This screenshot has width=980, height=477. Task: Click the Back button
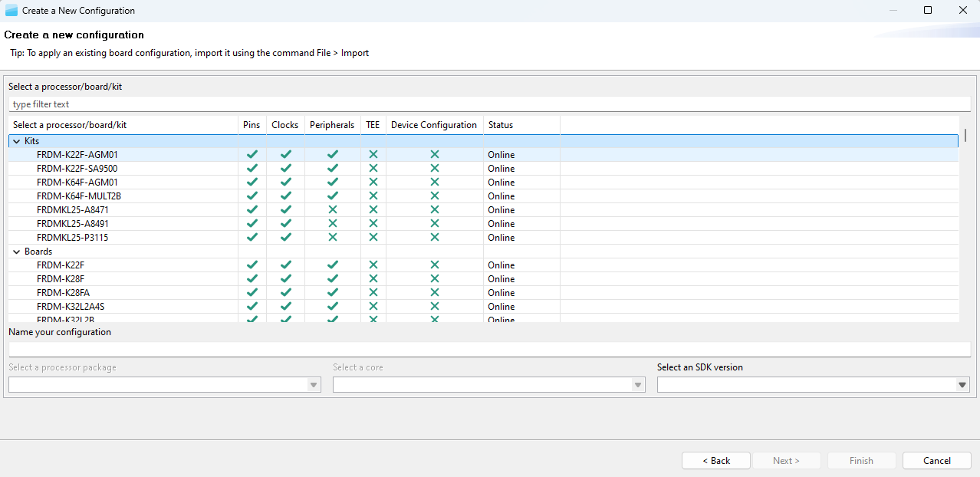(x=715, y=460)
